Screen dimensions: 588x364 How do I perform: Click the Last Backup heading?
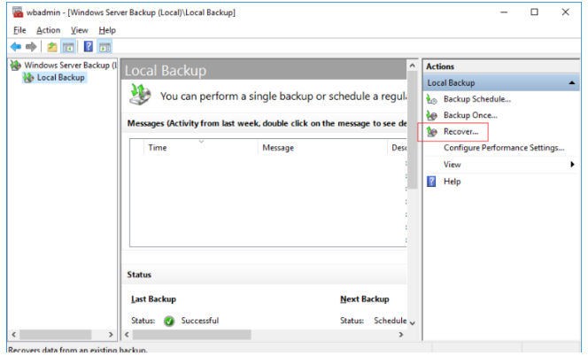(x=153, y=299)
